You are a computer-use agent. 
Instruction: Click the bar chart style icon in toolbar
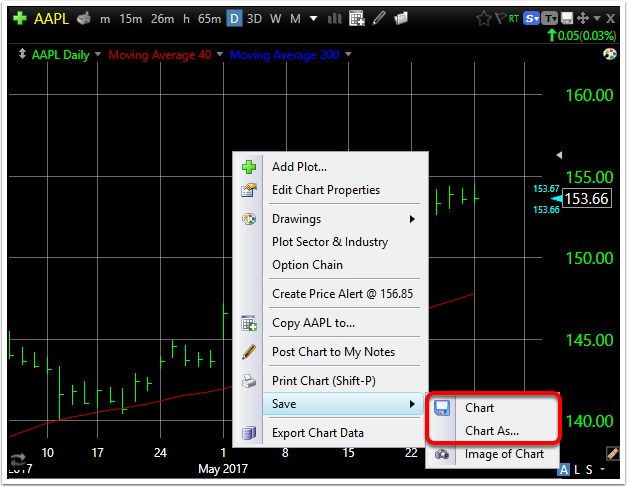335,19
